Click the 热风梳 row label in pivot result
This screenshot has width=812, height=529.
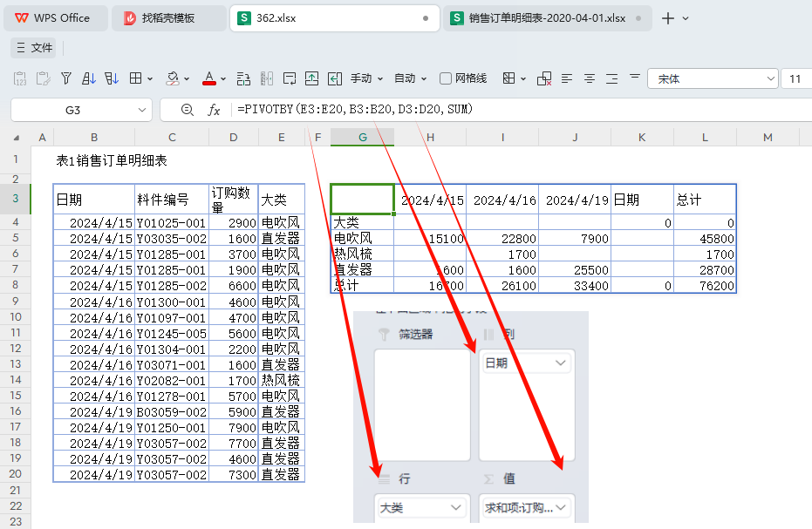(x=363, y=254)
